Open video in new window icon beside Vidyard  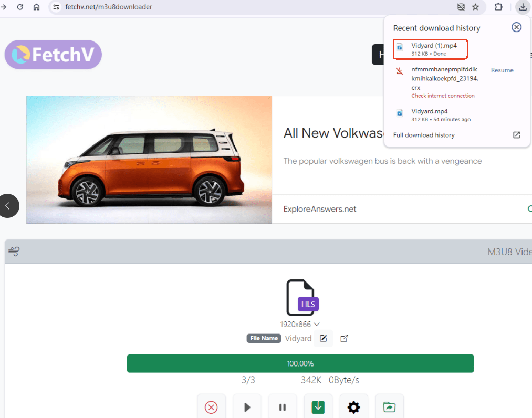click(x=345, y=339)
